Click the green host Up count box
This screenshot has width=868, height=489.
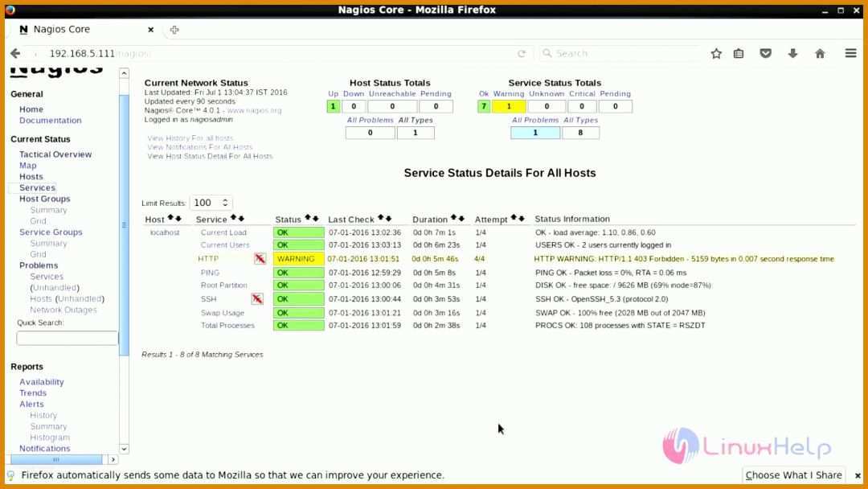coord(334,106)
